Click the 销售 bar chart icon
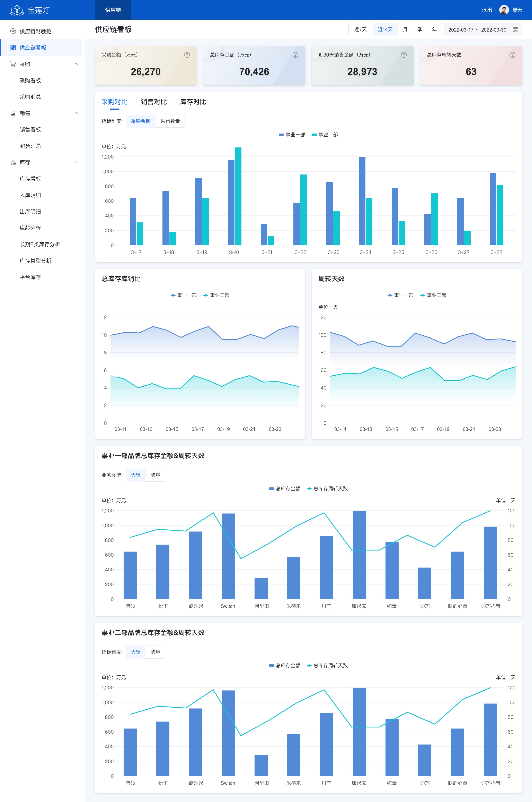The width and height of the screenshot is (532, 802). [13, 113]
